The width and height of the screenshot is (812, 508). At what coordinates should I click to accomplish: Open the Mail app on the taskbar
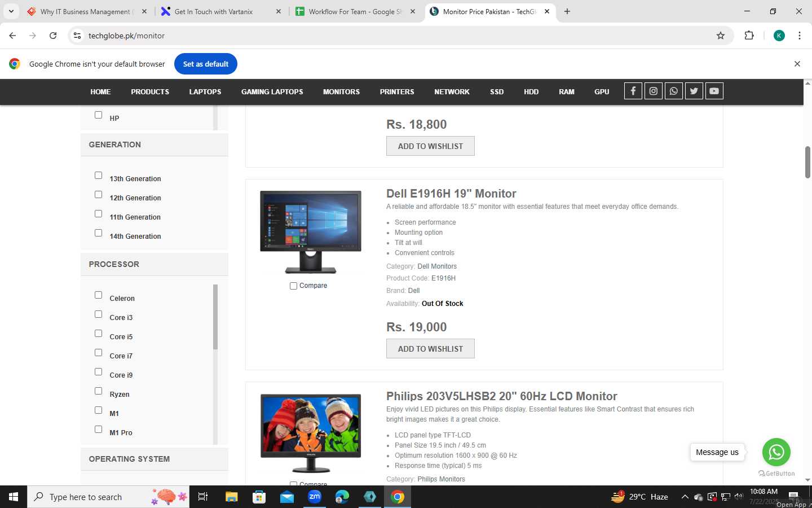287,497
